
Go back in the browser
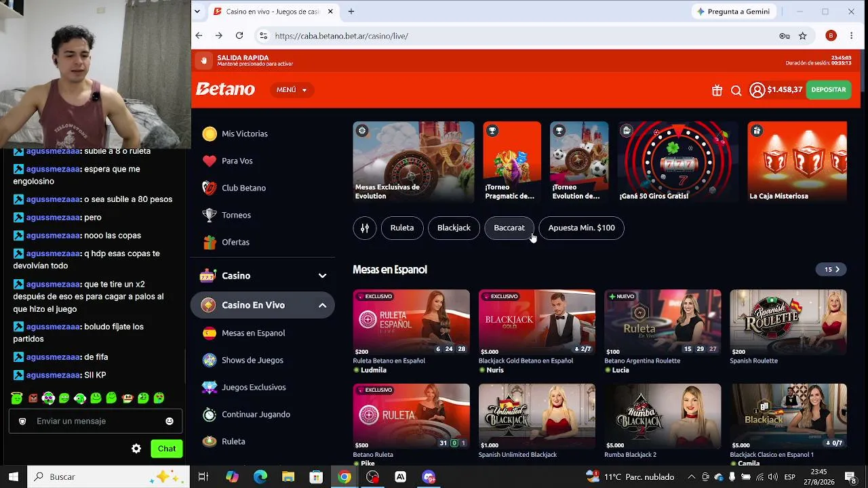[199, 36]
